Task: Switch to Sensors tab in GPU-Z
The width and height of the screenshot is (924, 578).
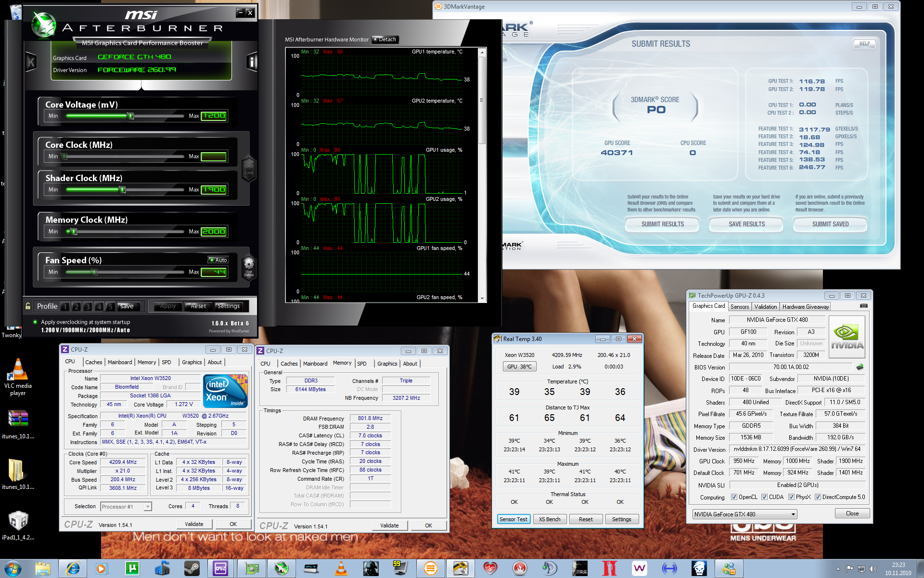Action: (x=739, y=307)
